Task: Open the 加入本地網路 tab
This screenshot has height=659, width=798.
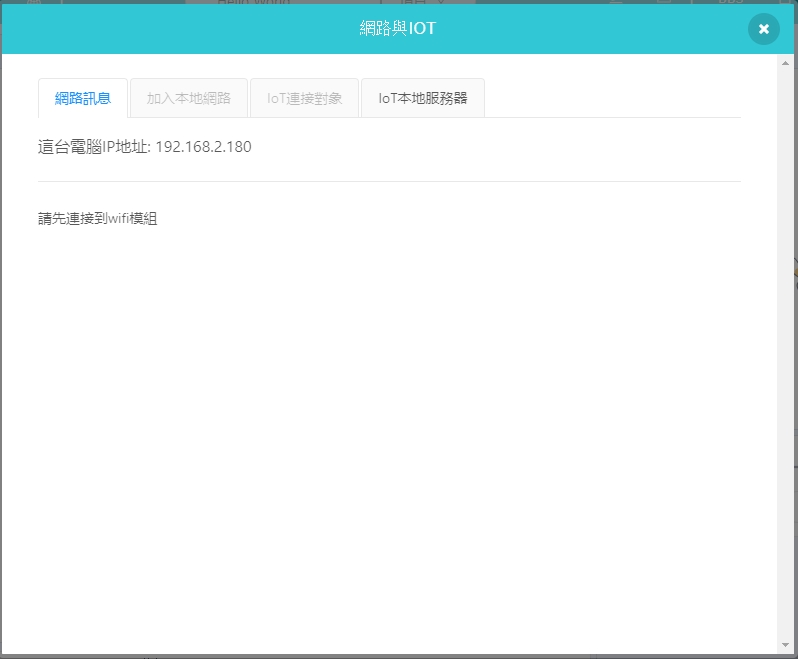Action: coord(189,98)
